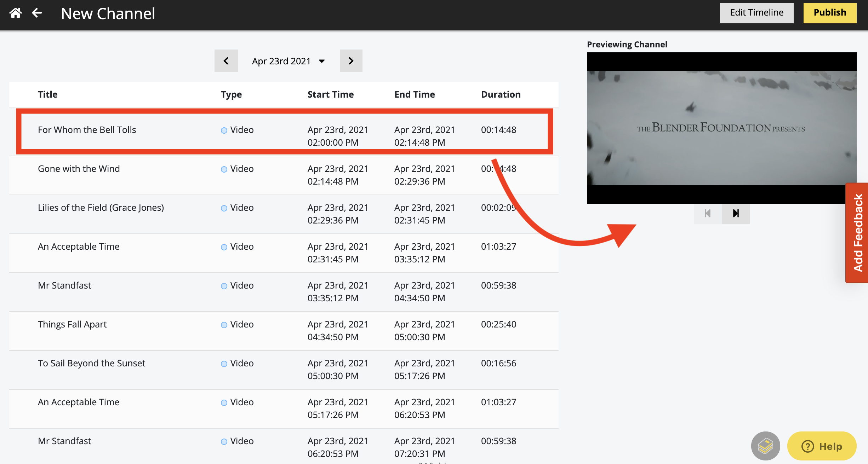Viewport: 868px width, 464px height.
Task: Click the New Channel title
Action: pyautogui.click(x=108, y=13)
